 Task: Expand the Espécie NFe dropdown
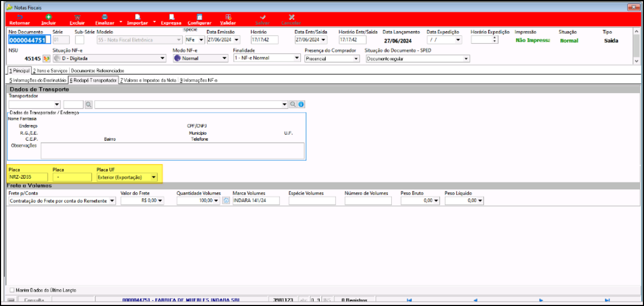[x=201, y=40]
